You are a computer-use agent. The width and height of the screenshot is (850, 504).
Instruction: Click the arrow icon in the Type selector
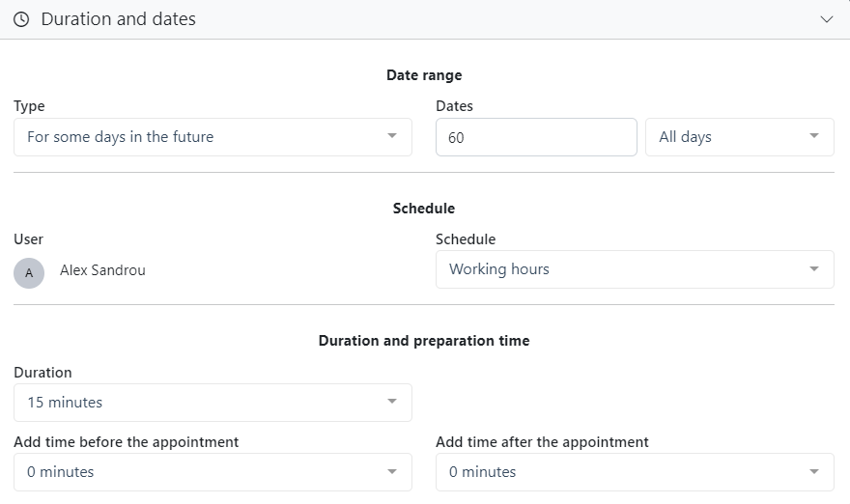[392, 136]
